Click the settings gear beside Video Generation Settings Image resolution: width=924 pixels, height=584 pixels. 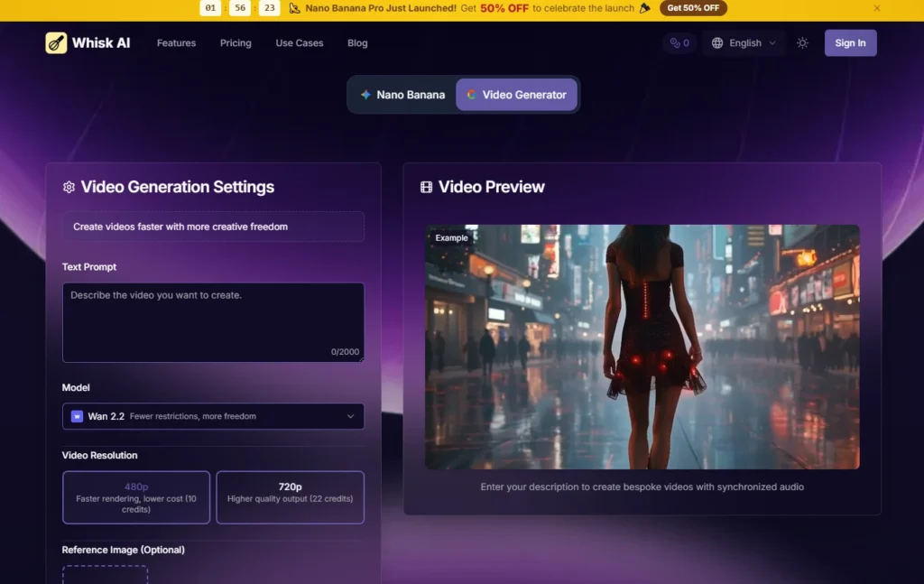point(69,187)
